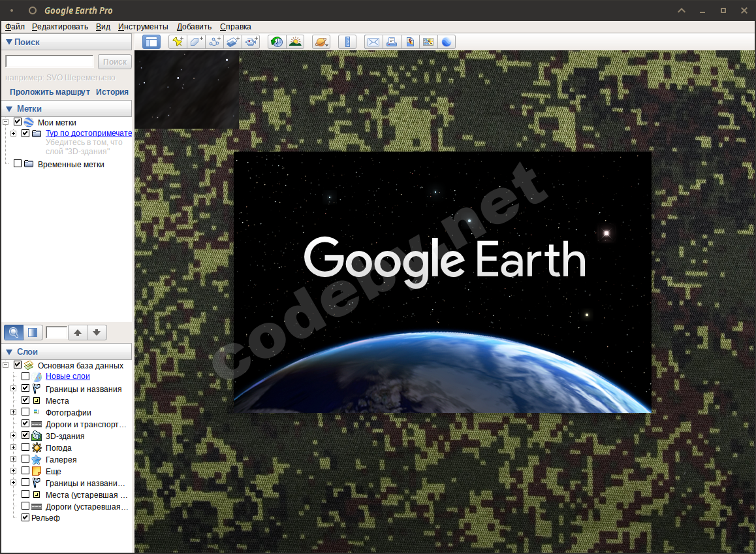
Task: Add a polygon from the toolbar
Action: 196,42
